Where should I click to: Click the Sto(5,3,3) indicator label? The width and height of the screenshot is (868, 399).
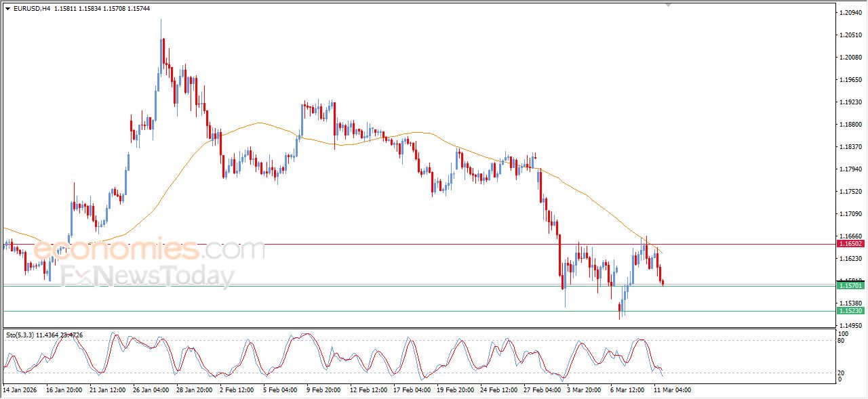pyautogui.click(x=20, y=335)
